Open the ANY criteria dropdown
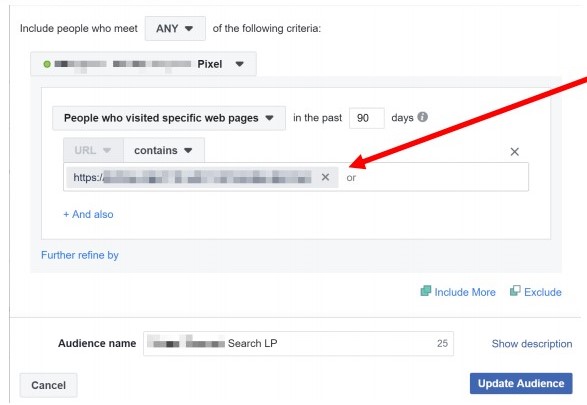 175,28
